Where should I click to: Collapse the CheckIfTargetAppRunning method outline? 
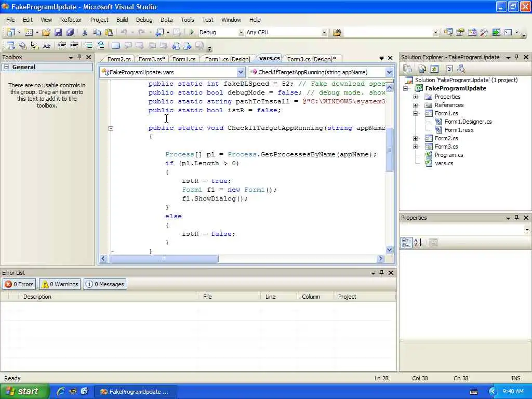pos(111,128)
